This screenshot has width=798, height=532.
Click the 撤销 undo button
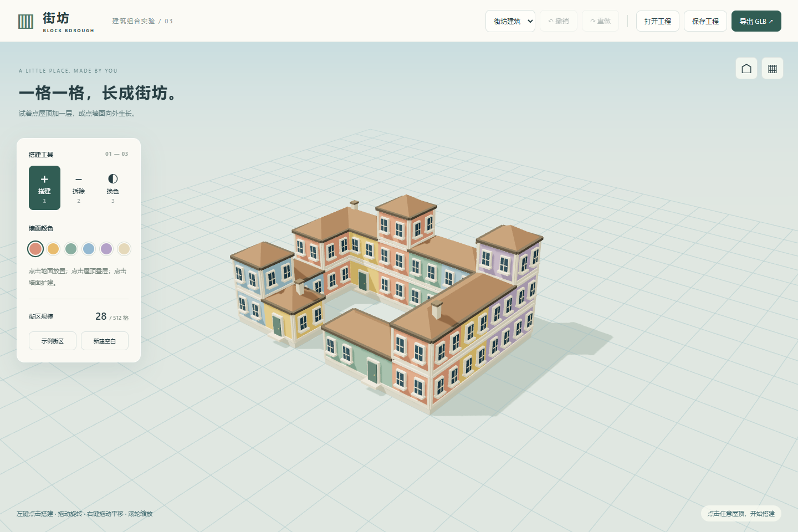point(559,21)
